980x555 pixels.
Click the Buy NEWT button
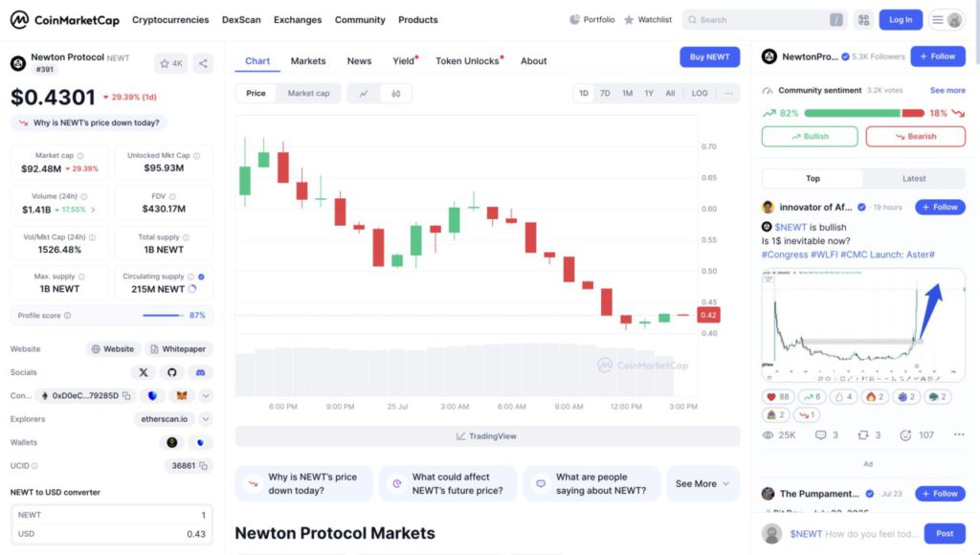pos(709,57)
